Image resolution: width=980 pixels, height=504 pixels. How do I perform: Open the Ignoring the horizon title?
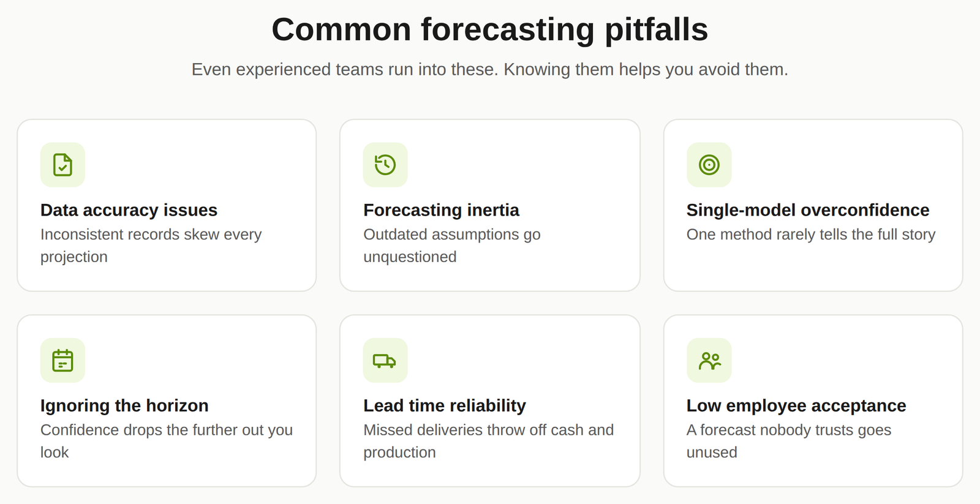124,405
